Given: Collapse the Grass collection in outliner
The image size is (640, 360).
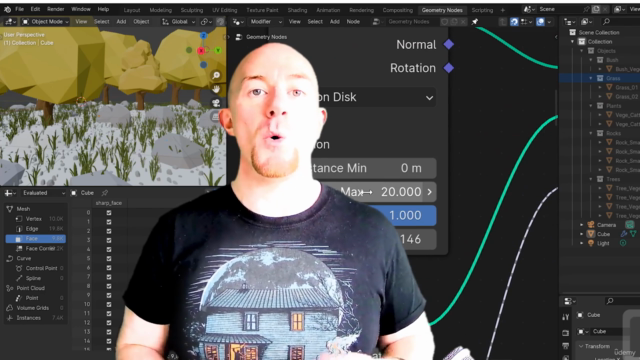Looking at the screenshot, I should click(591, 78).
